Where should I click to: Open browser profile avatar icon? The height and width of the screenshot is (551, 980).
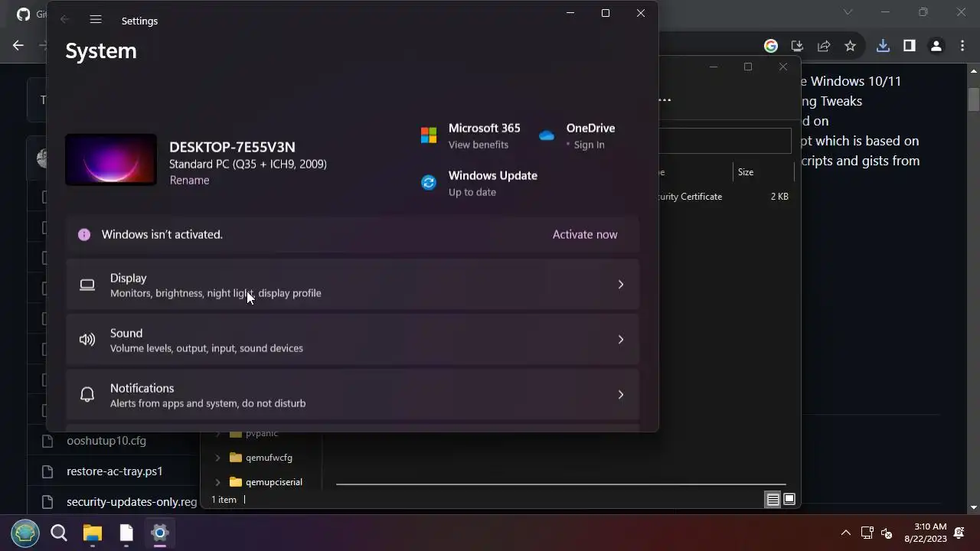point(936,46)
